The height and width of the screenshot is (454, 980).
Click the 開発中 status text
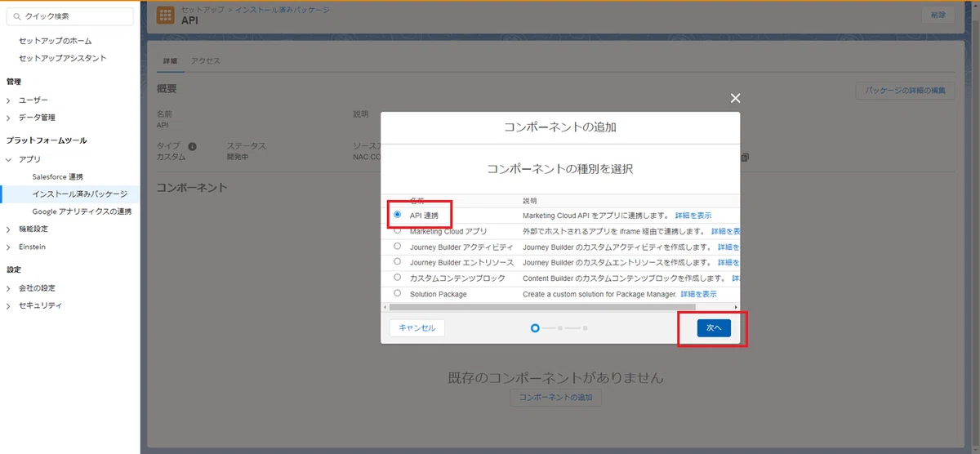(x=239, y=157)
